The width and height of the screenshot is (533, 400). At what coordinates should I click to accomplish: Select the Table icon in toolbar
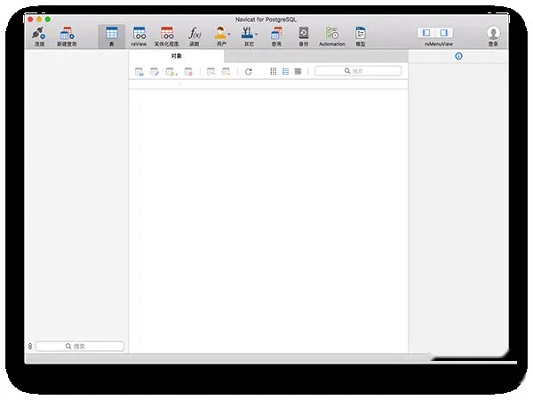pyautogui.click(x=111, y=33)
